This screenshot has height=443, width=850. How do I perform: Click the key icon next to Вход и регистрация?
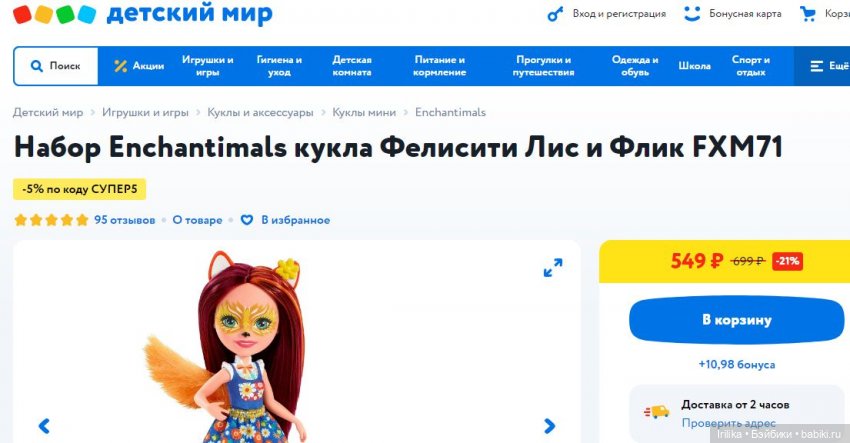click(555, 14)
